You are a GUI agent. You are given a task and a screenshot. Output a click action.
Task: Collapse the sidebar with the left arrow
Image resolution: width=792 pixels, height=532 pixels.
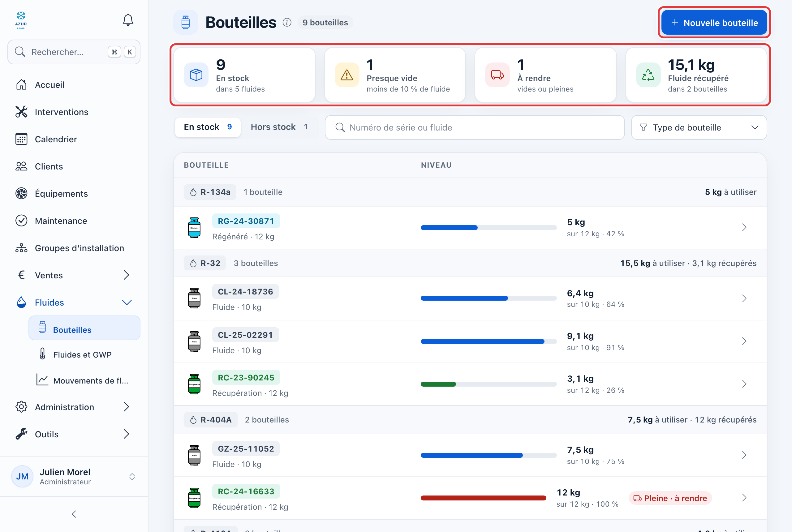[74, 514]
